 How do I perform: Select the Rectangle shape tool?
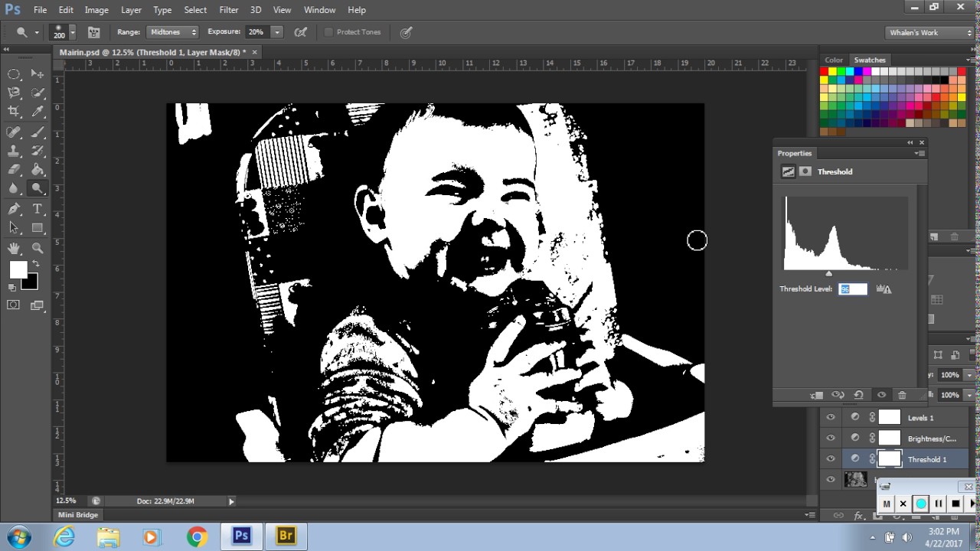point(38,227)
